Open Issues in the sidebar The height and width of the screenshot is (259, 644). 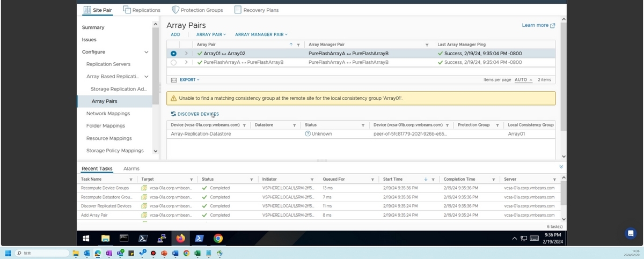(89, 40)
